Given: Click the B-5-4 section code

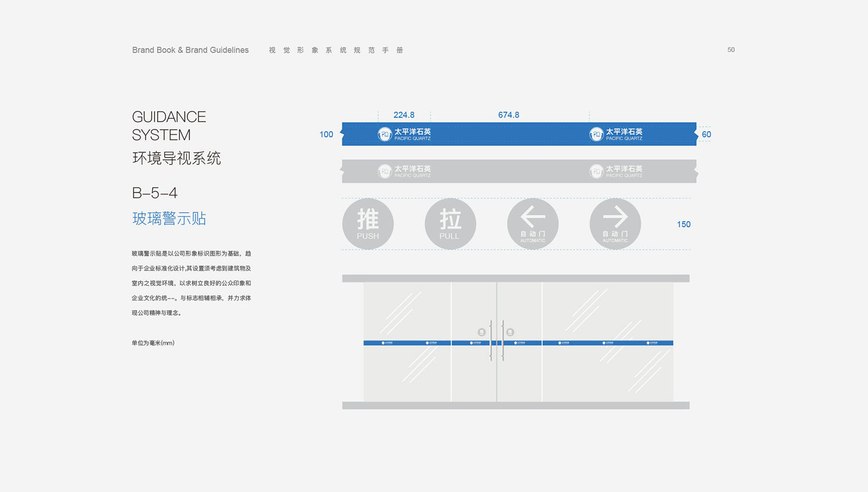Looking at the screenshot, I should (x=155, y=193).
